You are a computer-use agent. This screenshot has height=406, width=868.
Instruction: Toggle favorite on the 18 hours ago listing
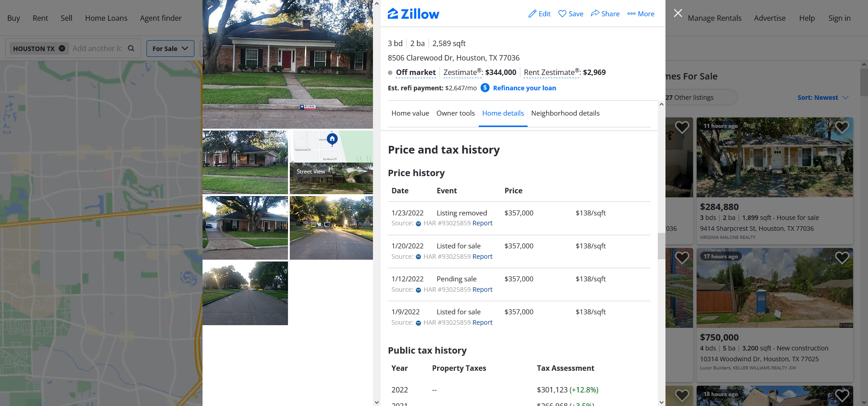point(842,395)
